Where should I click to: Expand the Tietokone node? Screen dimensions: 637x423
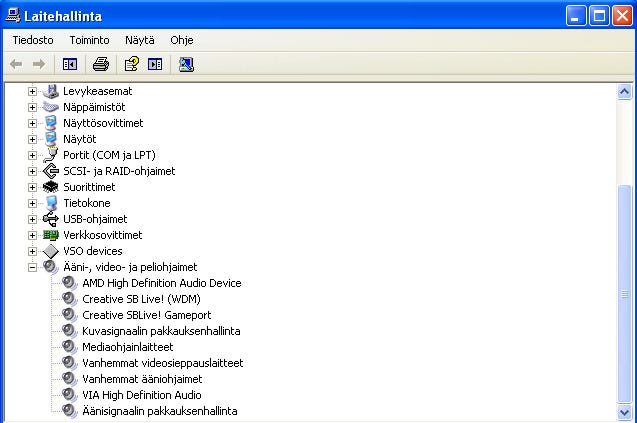(x=32, y=203)
